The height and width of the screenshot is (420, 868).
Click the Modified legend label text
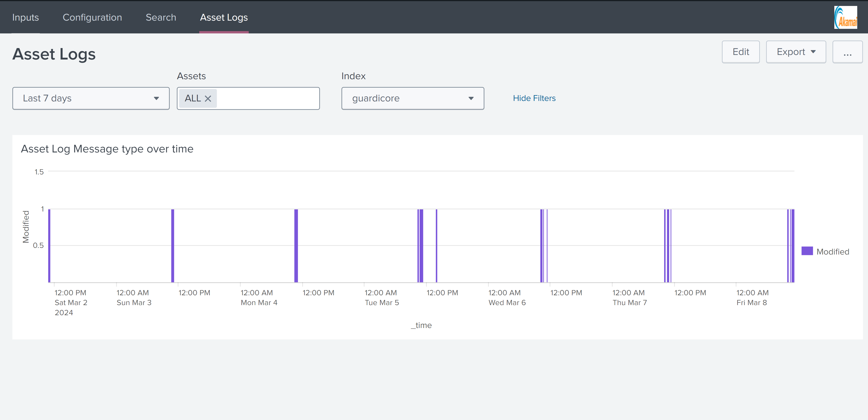(833, 251)
